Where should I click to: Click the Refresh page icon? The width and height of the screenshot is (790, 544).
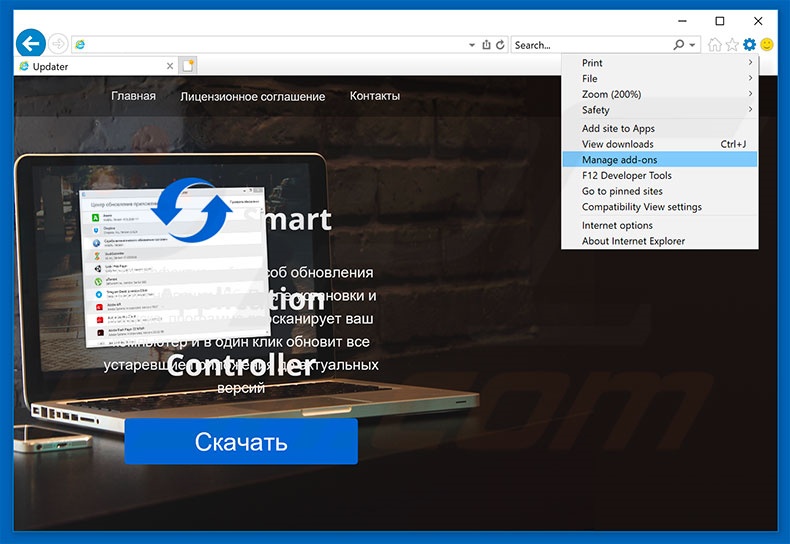point(500,45)
